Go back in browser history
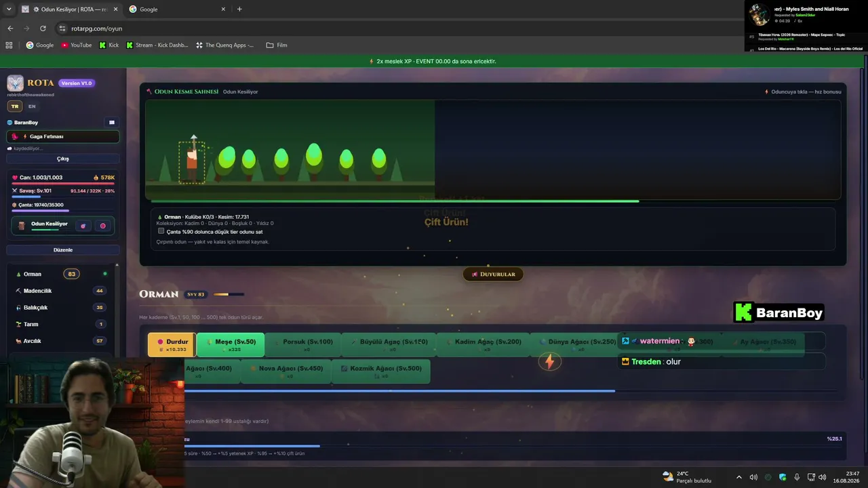868x488 pixels. [10, 28]
